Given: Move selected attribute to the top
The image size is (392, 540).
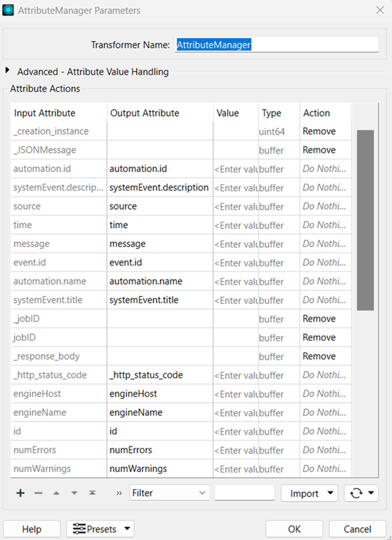Looking at the screenshot, I should [92, 493].
